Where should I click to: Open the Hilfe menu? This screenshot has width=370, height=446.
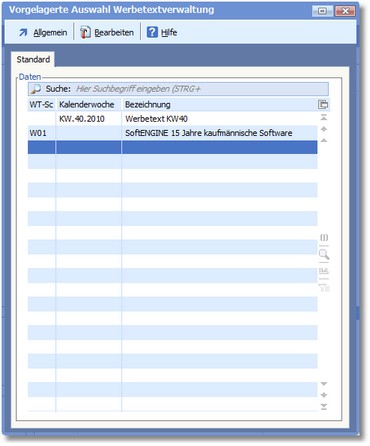pyautogui.click(x=169, y=33)
